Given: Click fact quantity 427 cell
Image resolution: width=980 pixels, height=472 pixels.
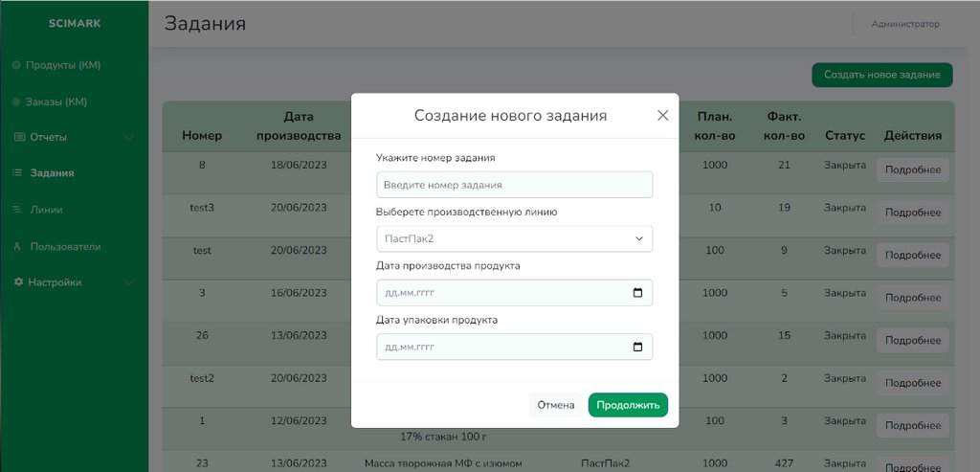Looking at the screenshot, I should click(x=784, y=463).
